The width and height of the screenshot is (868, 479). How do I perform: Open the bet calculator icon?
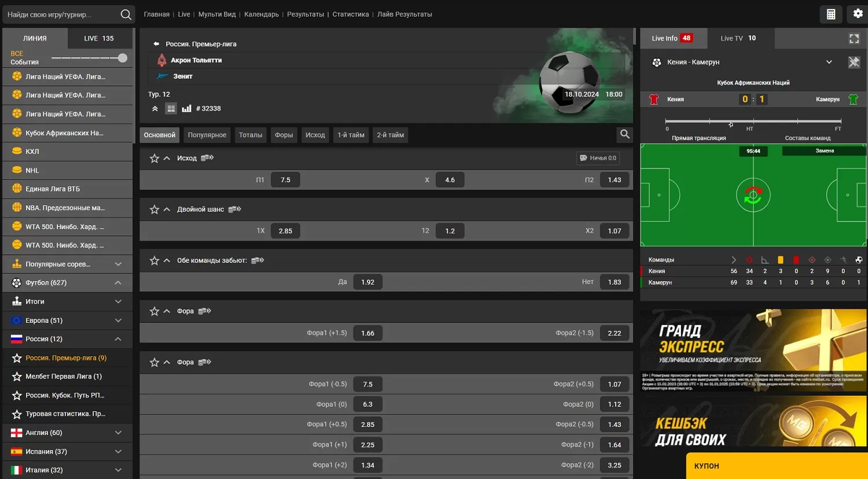pyautogui.click(x=831, y=14)
